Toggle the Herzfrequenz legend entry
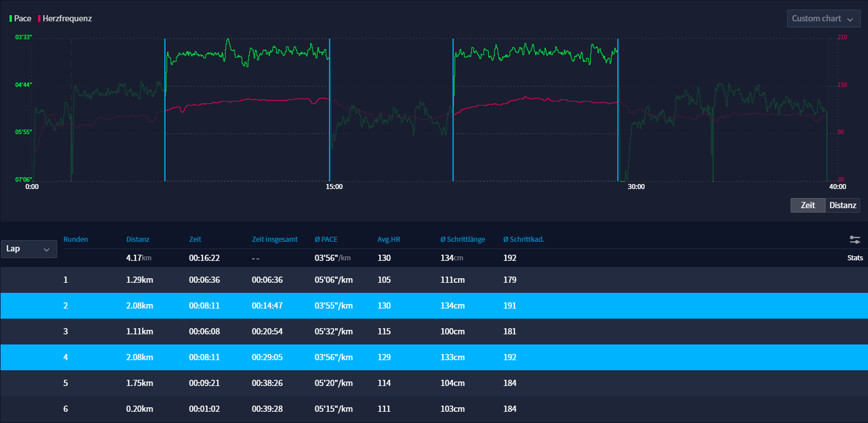The image size is (868, 423). pyautogui.click(x=65, y=19)
